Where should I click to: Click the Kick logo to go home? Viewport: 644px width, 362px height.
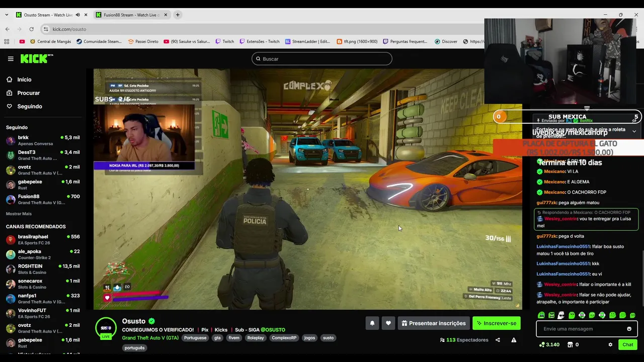37,59
